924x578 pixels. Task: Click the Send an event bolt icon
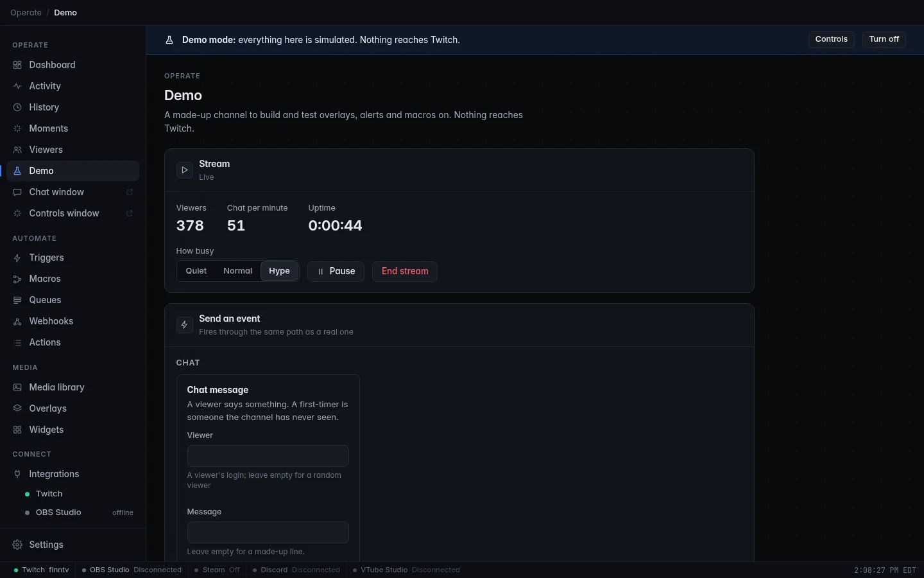pos(184,325)
